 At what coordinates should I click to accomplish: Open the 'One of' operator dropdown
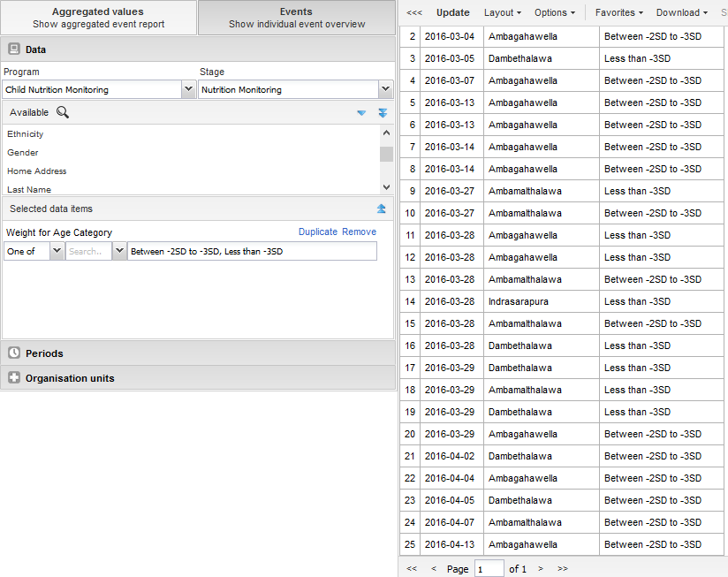57,251
